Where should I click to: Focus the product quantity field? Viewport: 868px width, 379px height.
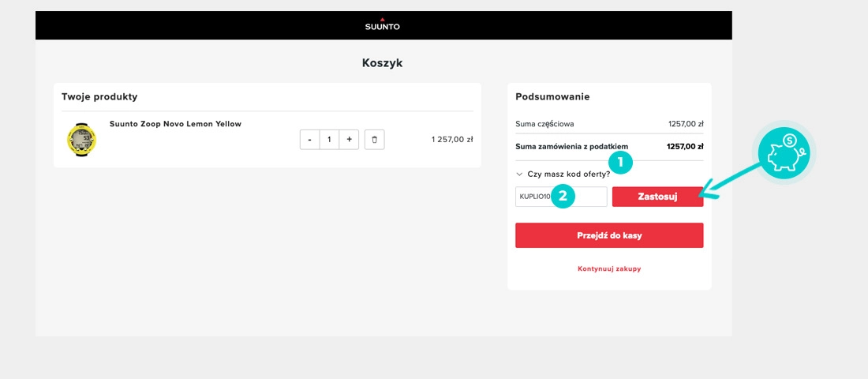click(x=329, y=140)
